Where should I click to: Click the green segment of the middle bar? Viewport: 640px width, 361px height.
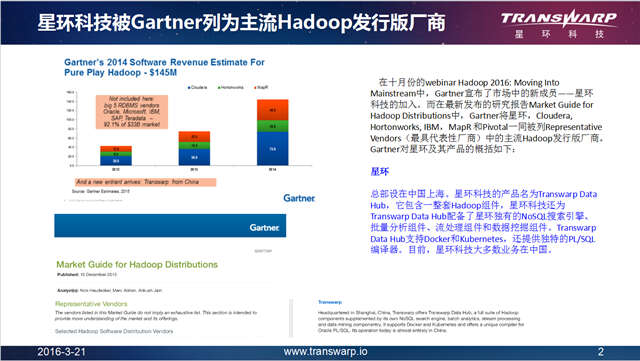click(x=194, y=145)
